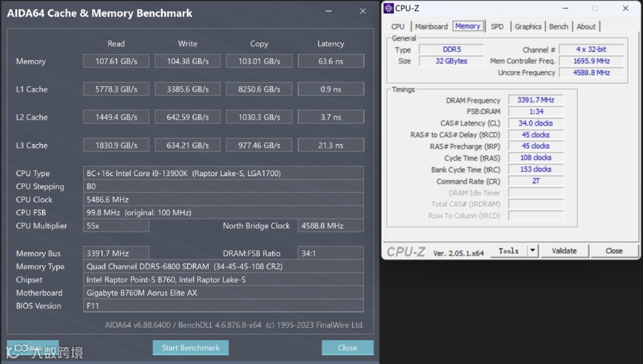
Task: Click the Memory Write value 104.38 GB/s
Action: click(188, 61)
